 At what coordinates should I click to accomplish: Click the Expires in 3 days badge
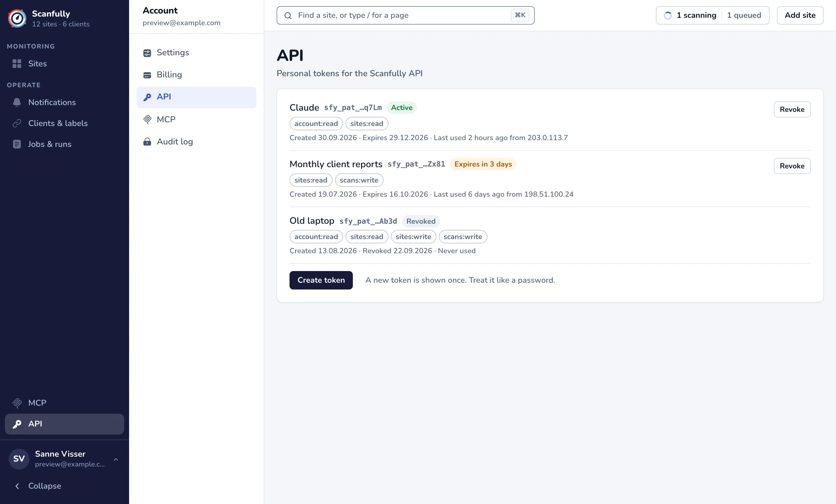pyautogui.click(x=483, y=164)
